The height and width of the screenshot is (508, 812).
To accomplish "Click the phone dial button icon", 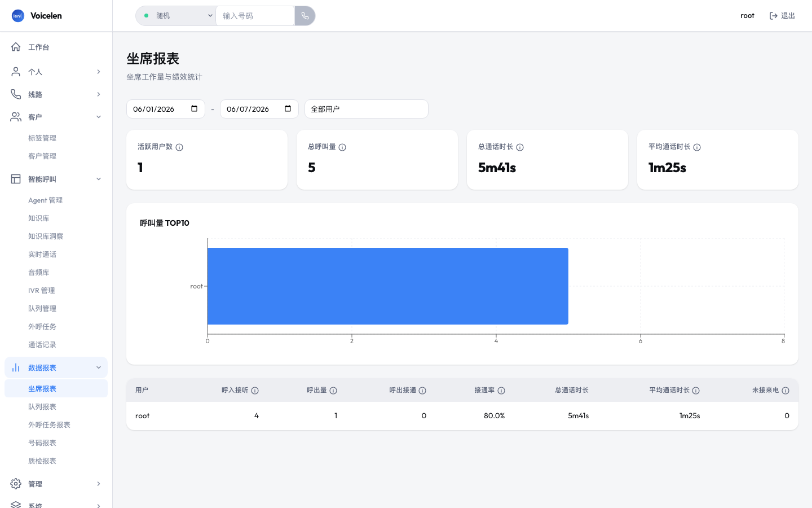I will [305, 16].
